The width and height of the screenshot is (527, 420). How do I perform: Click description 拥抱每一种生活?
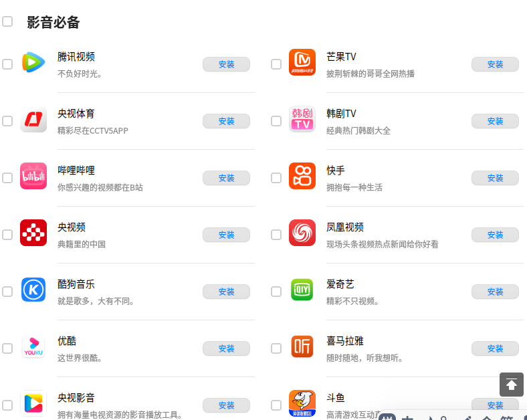pos(354,187)
